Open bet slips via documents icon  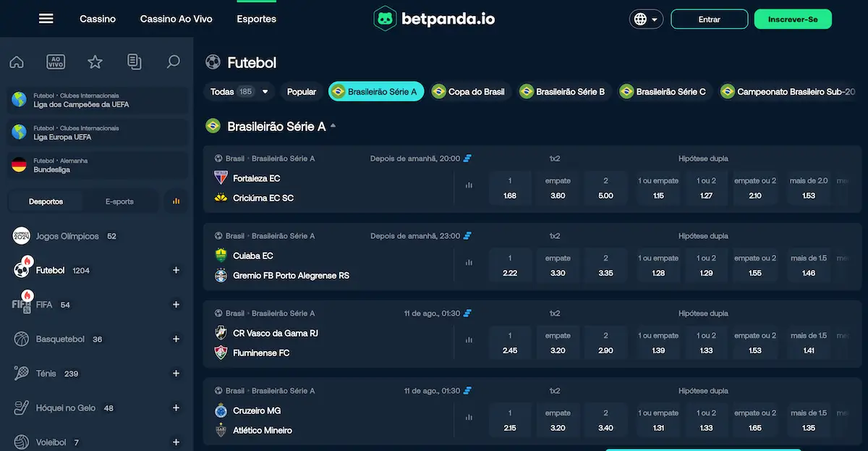135,62
